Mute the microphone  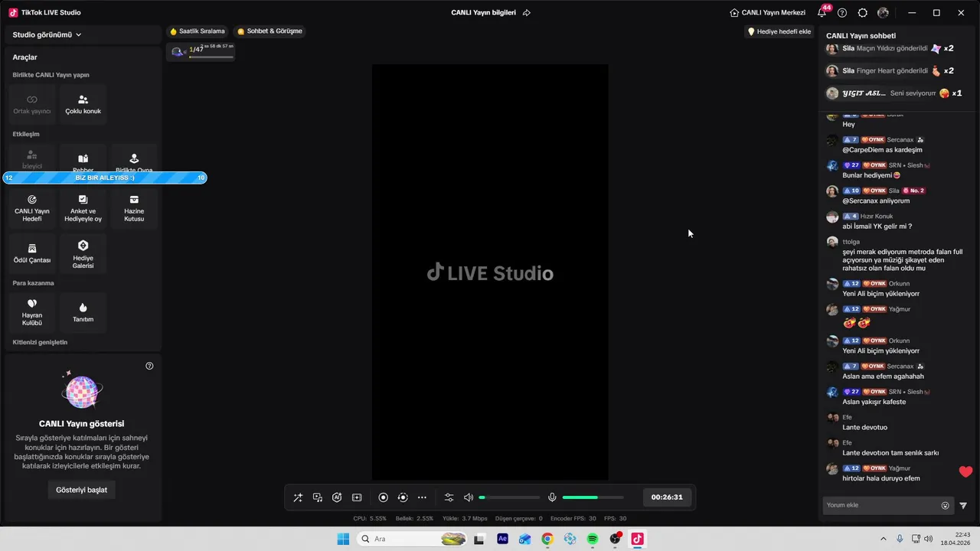click(552, 497)
